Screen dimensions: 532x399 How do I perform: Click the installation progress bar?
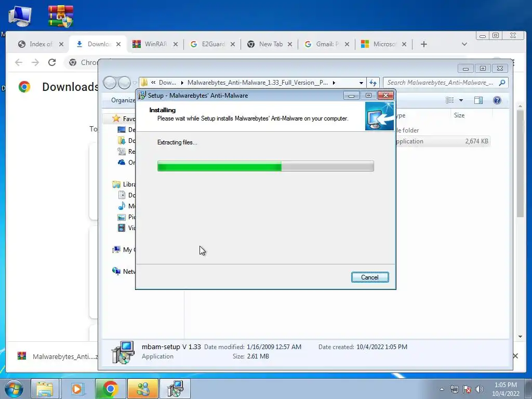point(265,166)
